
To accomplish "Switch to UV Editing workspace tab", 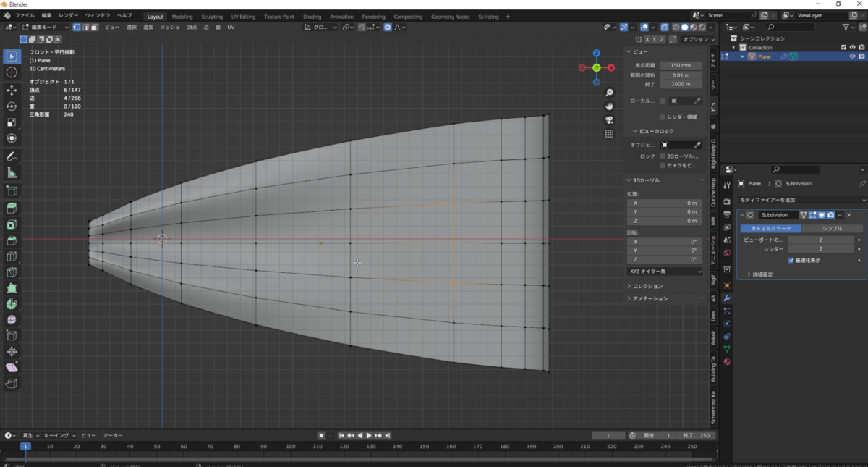I will (243, 17).
